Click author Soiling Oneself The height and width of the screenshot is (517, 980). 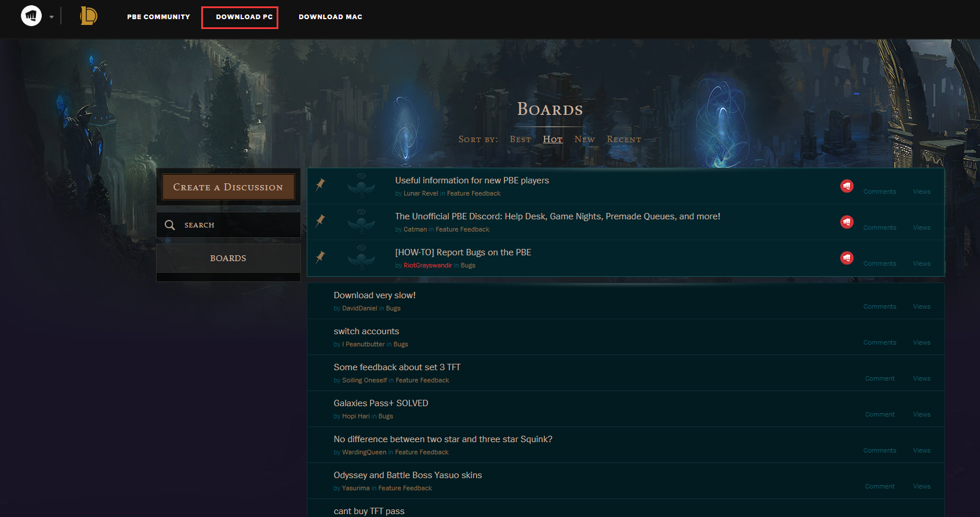pos(365,380)
